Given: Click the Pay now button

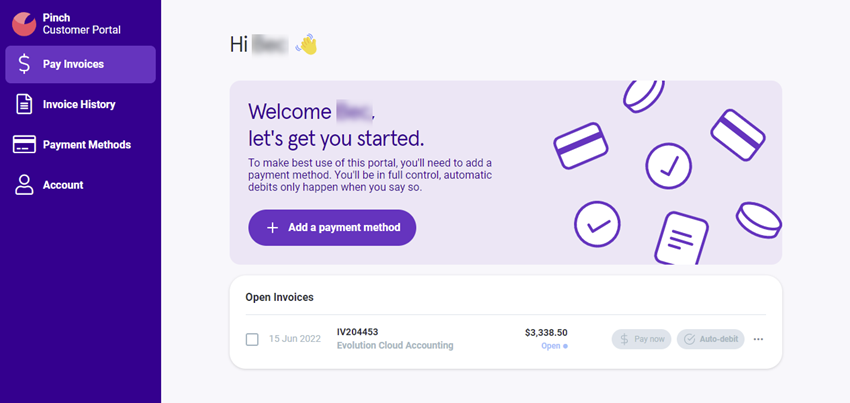Looking at the screenshot, I should click(641, 339).
